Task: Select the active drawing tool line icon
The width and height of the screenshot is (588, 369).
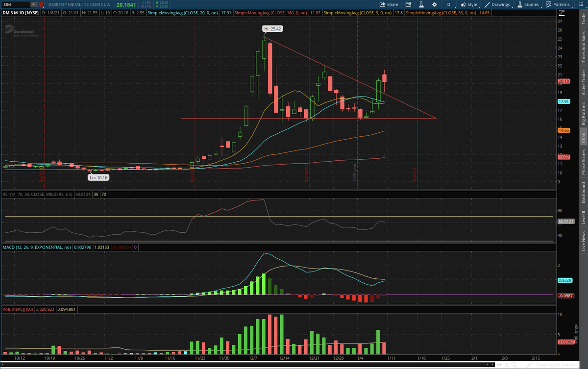Action: tap(530, 365)
